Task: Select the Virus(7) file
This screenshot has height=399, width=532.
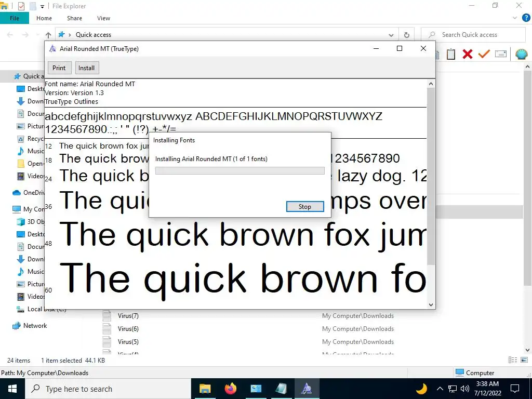Action: pos(128,316)
